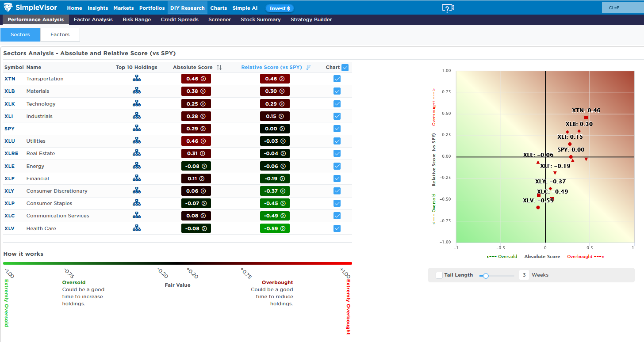View Top 10 Holdings icon for XLK Technology
This screenshot has height=342, width=644.
[x=137, y=104]
